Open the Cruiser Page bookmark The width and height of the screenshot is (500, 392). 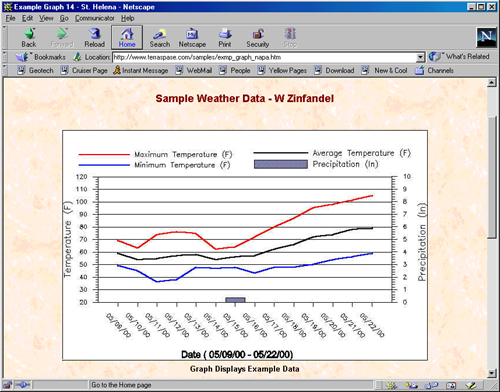coord(84,70)
